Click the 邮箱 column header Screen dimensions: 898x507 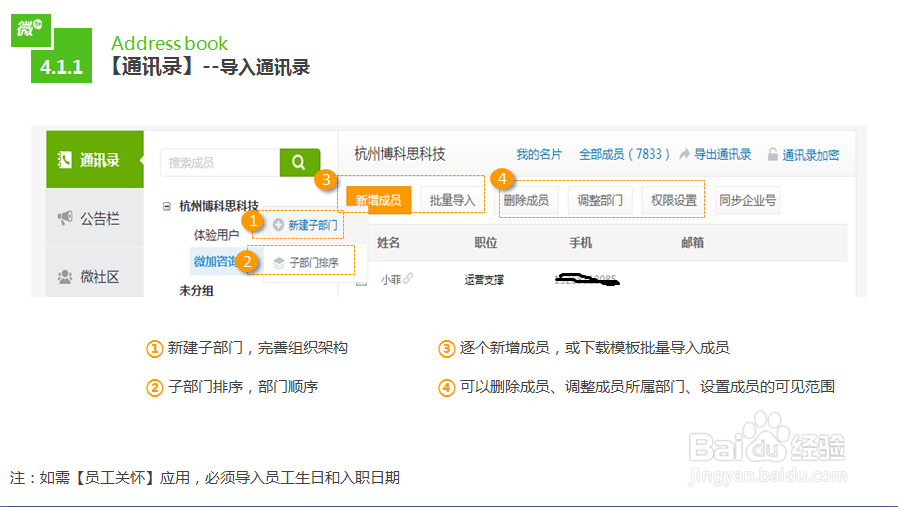click(692, 243)
